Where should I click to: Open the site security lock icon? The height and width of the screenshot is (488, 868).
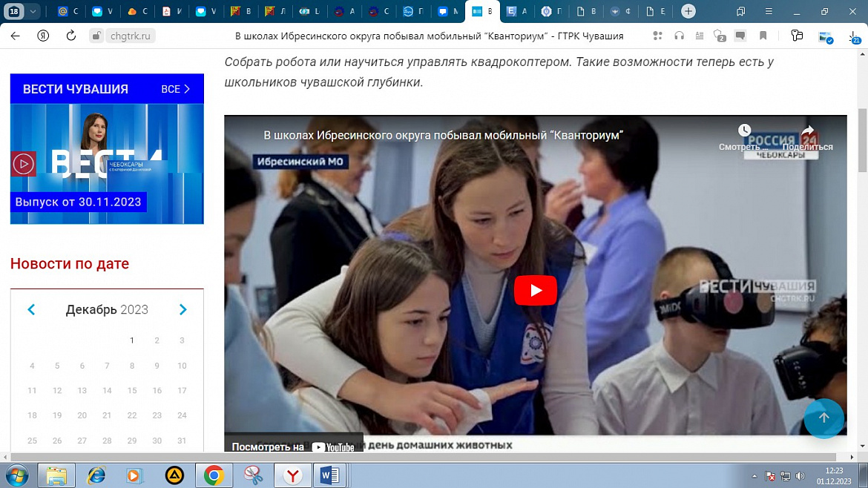tap(96, 36)
